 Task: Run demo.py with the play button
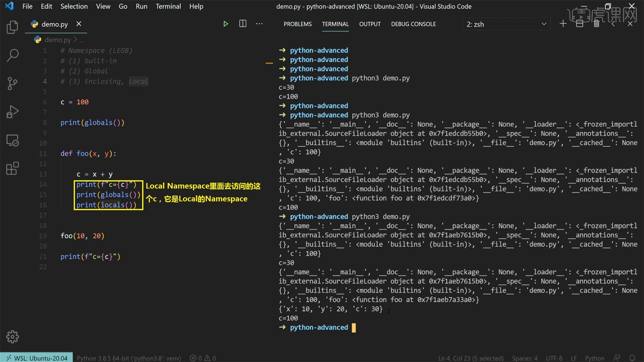(x=225, y=23)
